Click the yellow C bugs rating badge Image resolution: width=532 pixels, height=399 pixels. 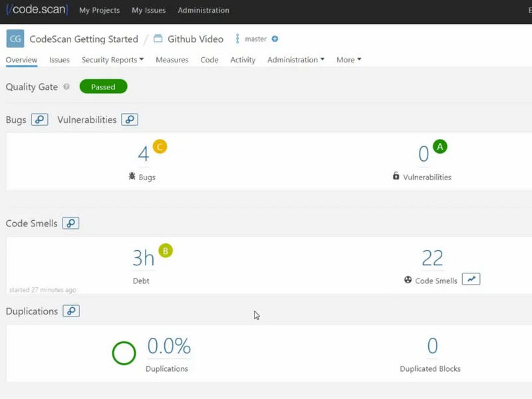160,146
